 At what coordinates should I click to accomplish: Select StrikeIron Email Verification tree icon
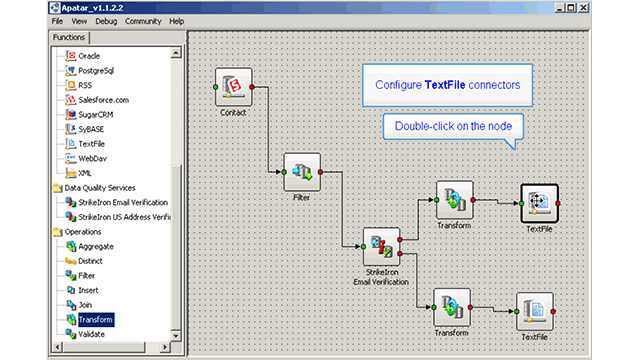71,202
